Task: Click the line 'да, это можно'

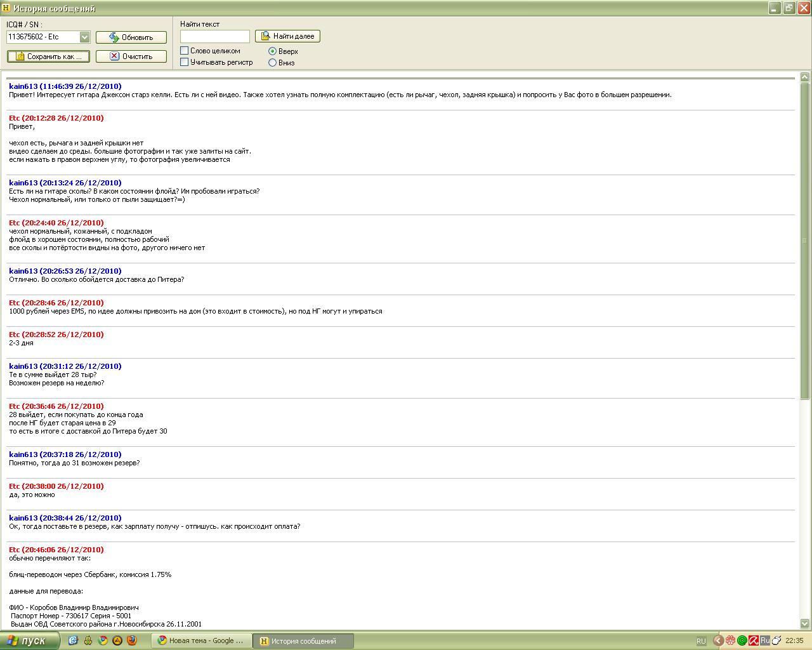Action: [x=32, y=495]
